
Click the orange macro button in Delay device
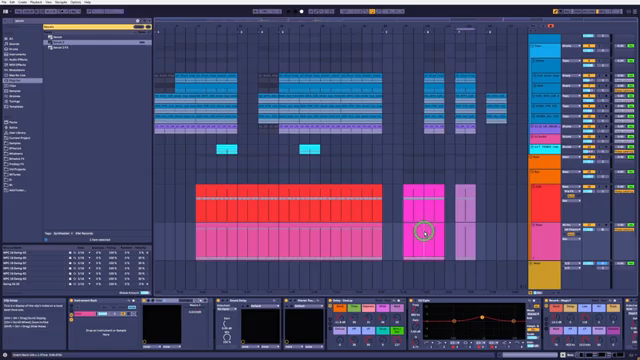340,307
